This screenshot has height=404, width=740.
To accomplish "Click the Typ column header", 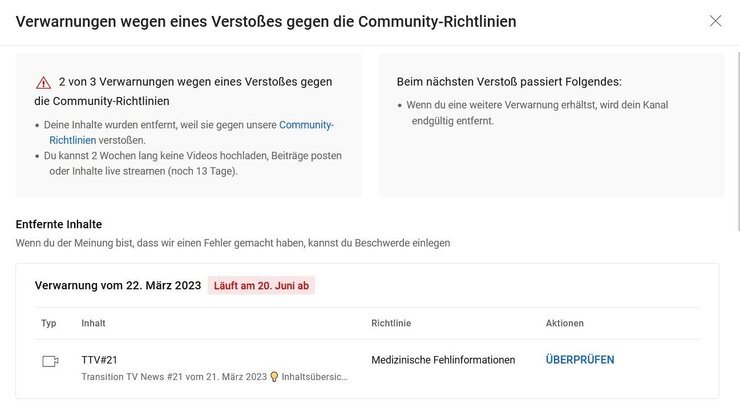I will coord(49,323).
